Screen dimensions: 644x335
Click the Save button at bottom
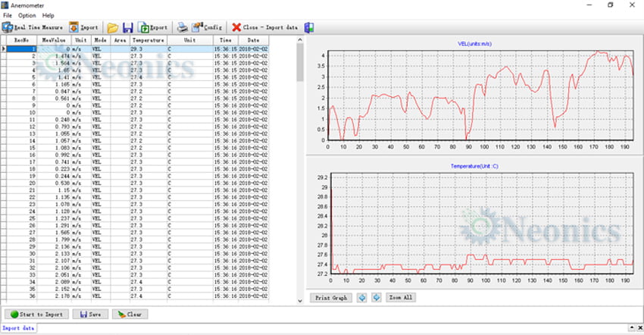click(90, 314)
